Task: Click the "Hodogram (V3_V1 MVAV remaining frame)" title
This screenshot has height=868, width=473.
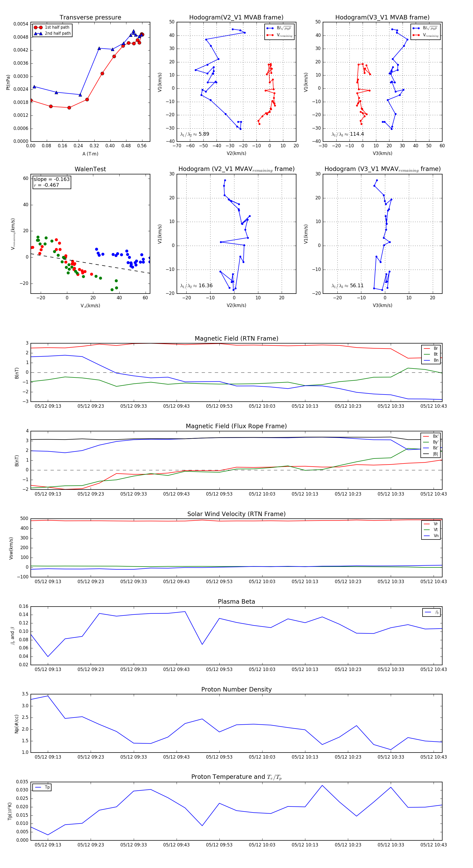Action: 382,169
